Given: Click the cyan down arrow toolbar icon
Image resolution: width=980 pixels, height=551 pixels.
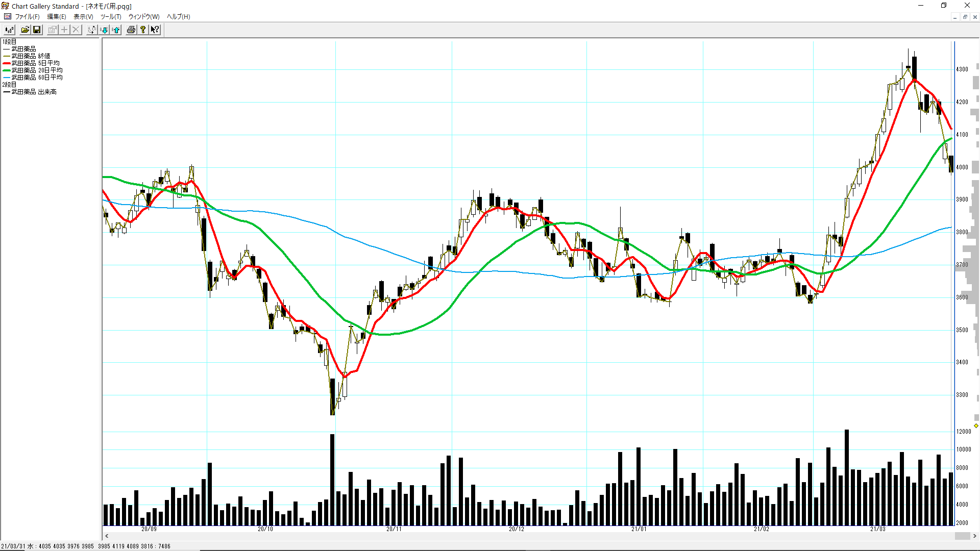Looking at the screenshot, I should click(104, 30).
